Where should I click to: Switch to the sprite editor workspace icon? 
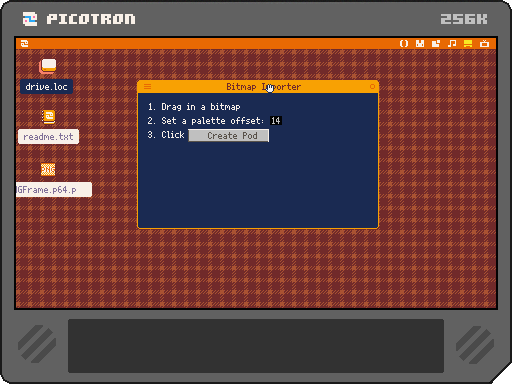click(x=420, y=43)
